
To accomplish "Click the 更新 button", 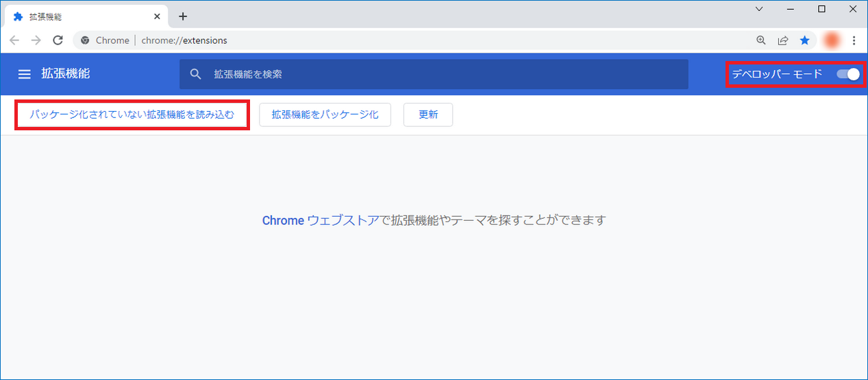I will [x=428, y=115].
